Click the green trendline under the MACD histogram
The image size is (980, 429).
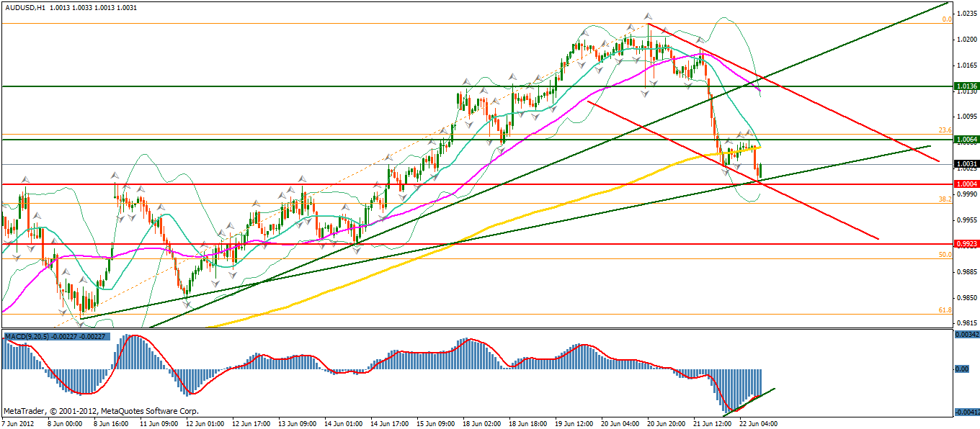[749, 401]
